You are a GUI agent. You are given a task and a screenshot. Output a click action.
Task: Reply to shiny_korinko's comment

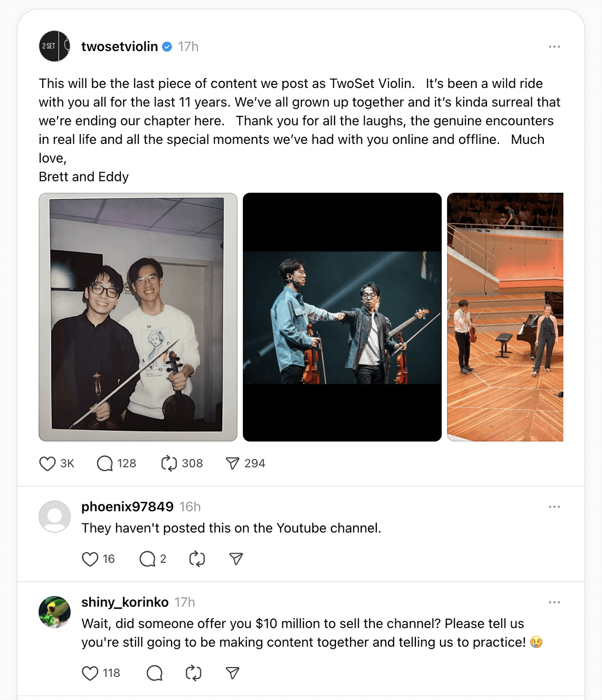155,673
